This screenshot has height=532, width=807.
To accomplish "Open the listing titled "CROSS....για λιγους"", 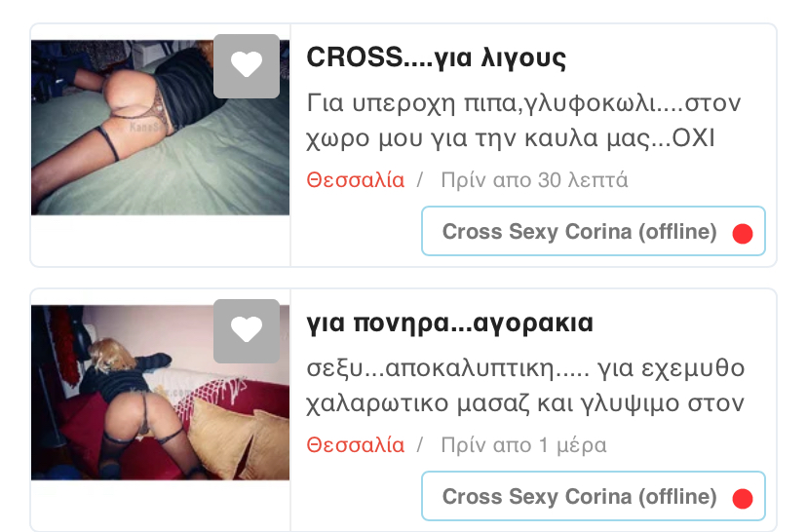I will coord(436,57).
